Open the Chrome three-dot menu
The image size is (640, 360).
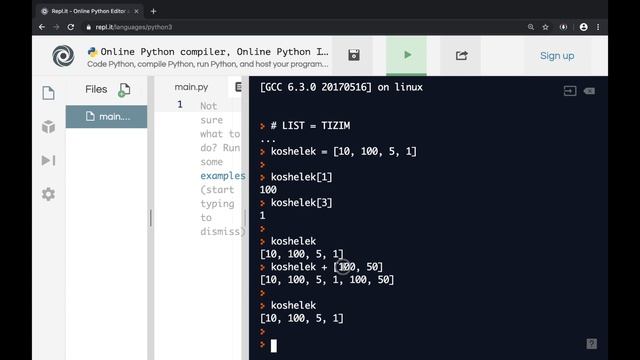(598, 27)
